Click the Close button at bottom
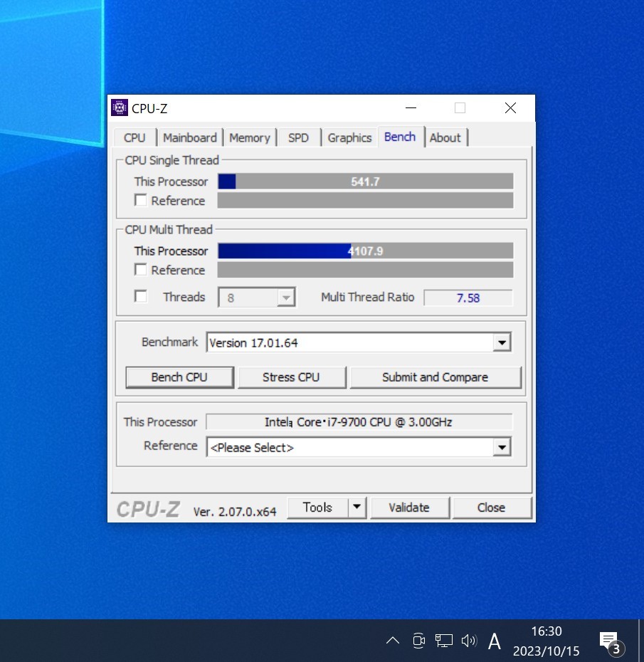The width and height of the screenshot is (644, 662). [x=491, y=507]
